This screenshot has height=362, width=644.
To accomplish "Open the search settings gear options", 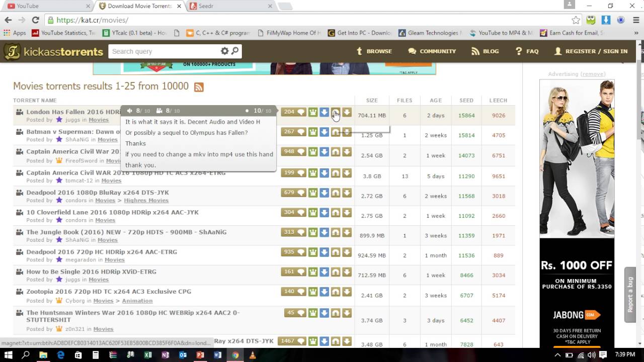I will (224, 51).
